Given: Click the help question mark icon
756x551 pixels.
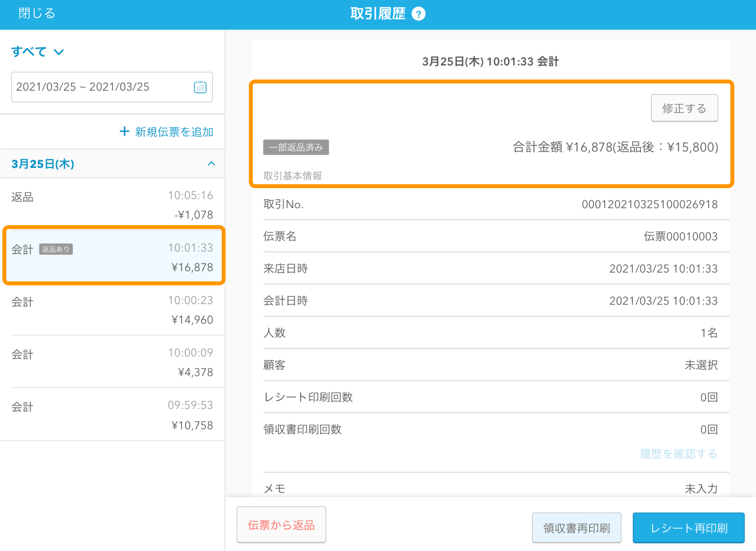Looking at the screenshot, I should pos(418,14).
